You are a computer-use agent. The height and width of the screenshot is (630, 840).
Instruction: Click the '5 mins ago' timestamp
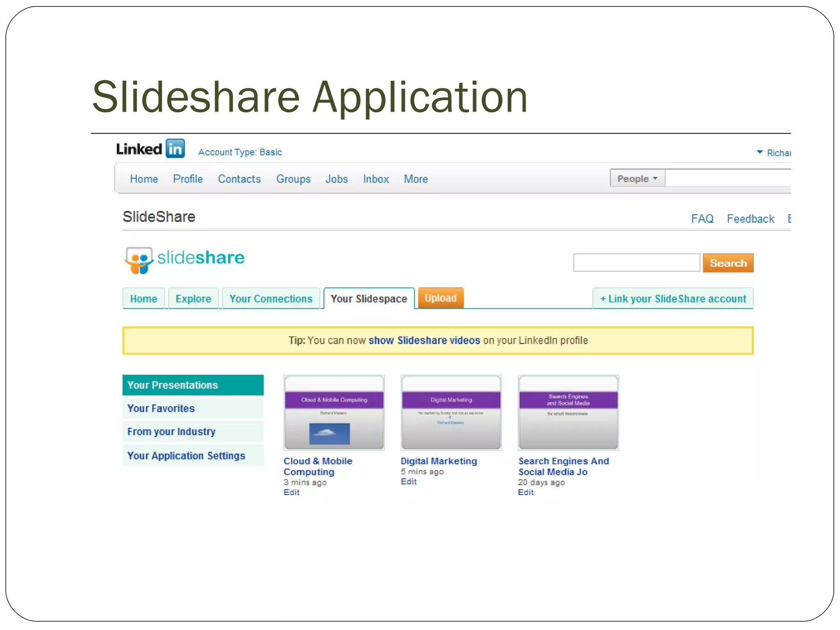pos(422,472)
